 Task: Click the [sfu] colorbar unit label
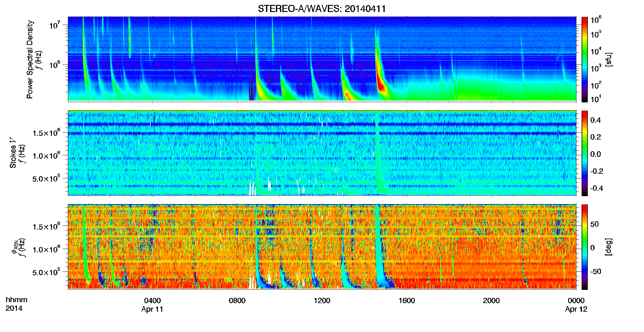point(608,60)
